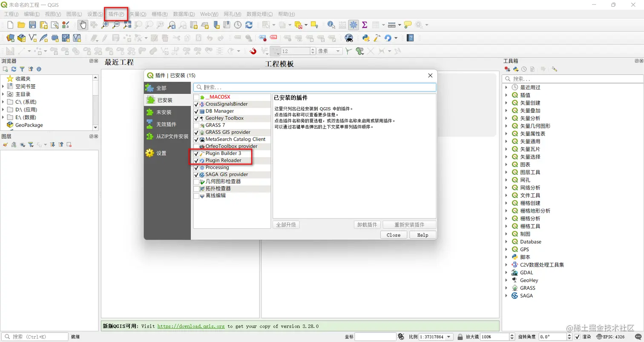Open the 从ZIP文件安装 tab
Screen dimensions: 644x342
[167, 136]
